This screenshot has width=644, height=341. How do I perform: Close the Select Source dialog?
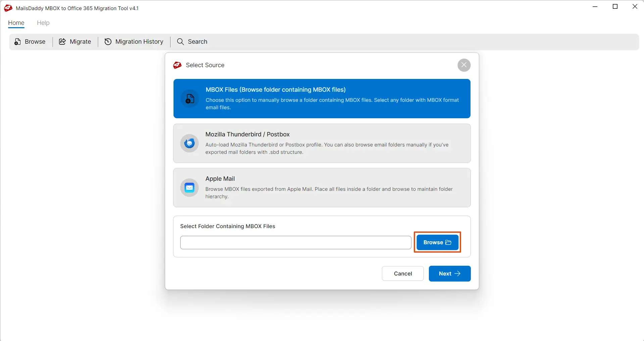click(x=464, y=65)
